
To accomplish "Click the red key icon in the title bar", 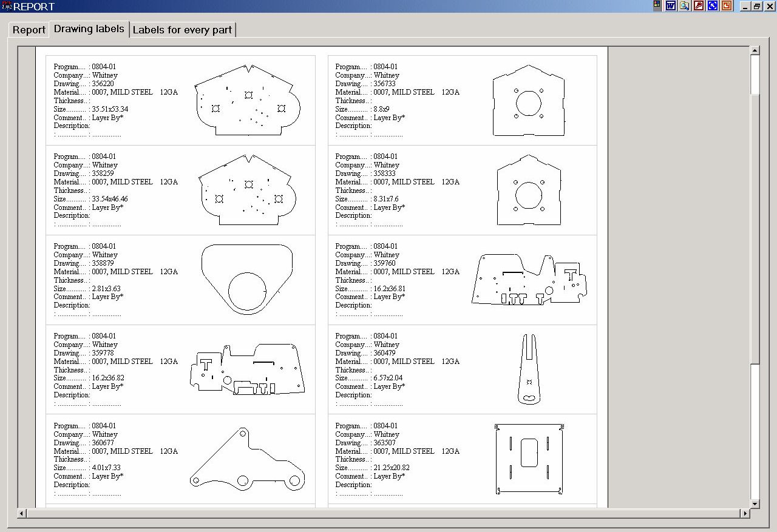I will pyautogui.click(x=699, y=6).
